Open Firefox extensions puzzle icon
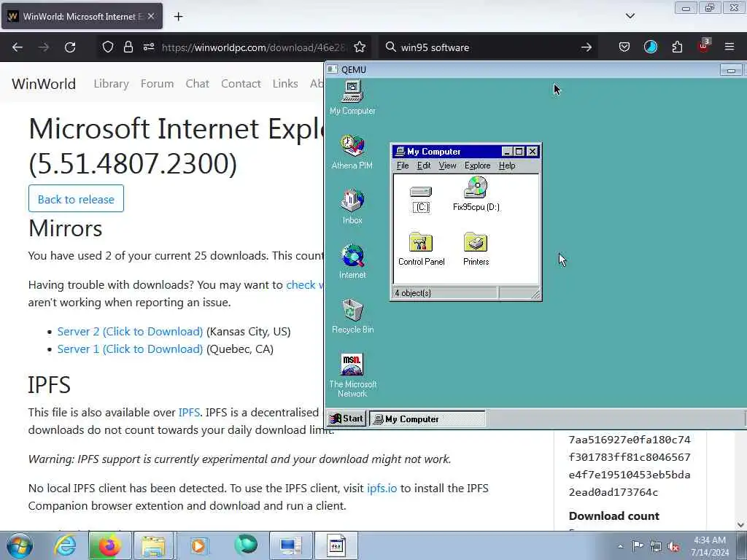 coord(677,47)
